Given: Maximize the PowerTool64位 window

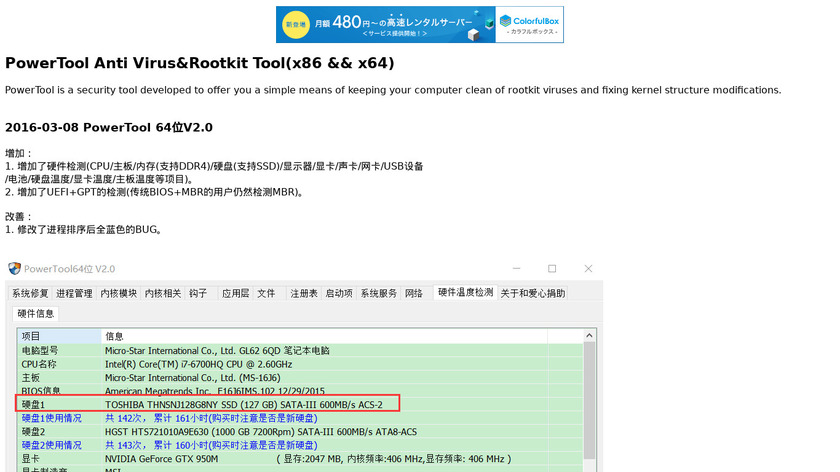Looking at the screenshot, I should 552,268.
